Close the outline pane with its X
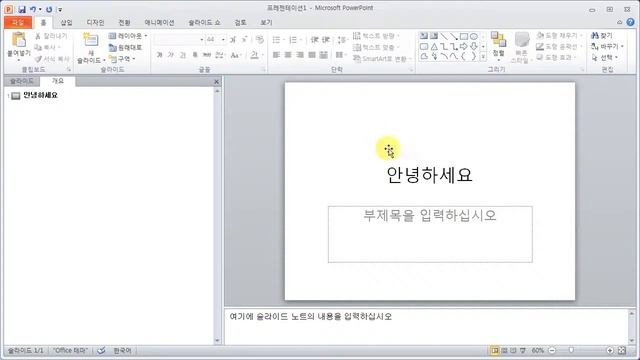This screenshot has height=360, width=640. pyautogui.click(x=216, y=82)
